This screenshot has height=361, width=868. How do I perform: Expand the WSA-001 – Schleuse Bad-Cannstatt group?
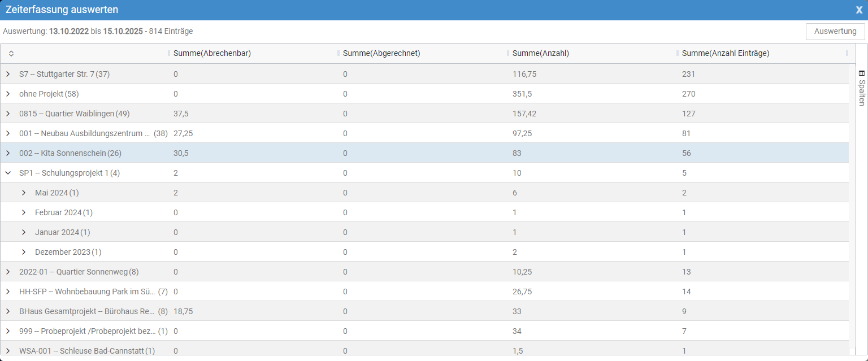pos(8,350)
